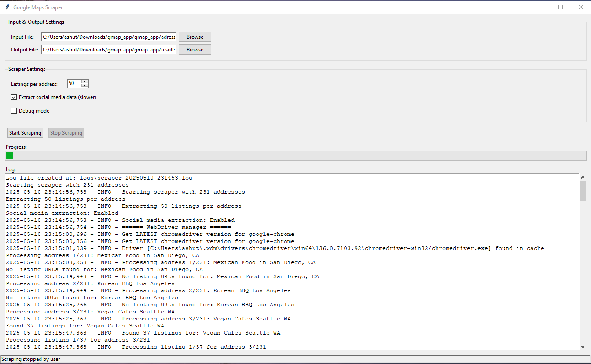This screenshot has height=364, width=591.
Task: Click 'Processing address 1/231: Mexican Food' plain line
Action: [x=103, y=255]
